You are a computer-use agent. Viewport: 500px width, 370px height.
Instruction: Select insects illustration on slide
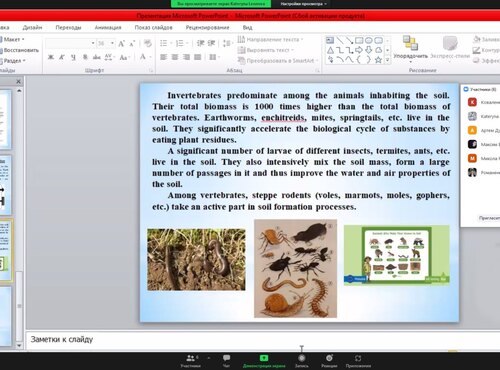[295, 268]
